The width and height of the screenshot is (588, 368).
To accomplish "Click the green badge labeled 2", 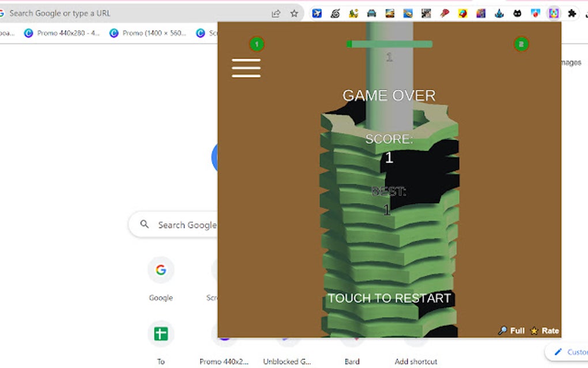I will tap(521, 43).
